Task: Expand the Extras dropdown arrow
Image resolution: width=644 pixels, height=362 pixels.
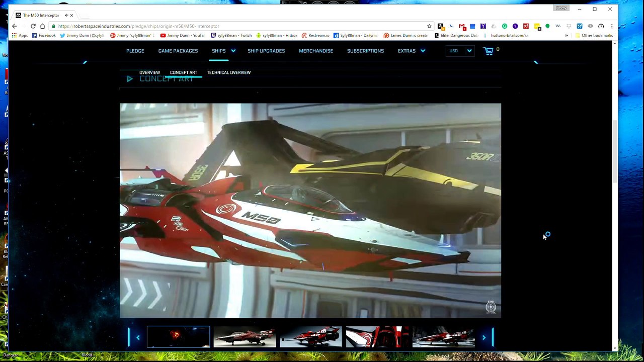Action: pyautogui.click(x=423, y=51)
